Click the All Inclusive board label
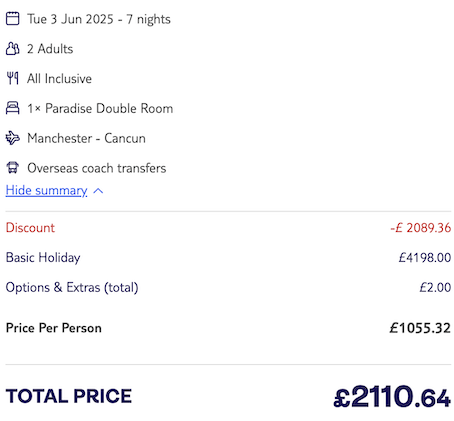 click(59, 79)
